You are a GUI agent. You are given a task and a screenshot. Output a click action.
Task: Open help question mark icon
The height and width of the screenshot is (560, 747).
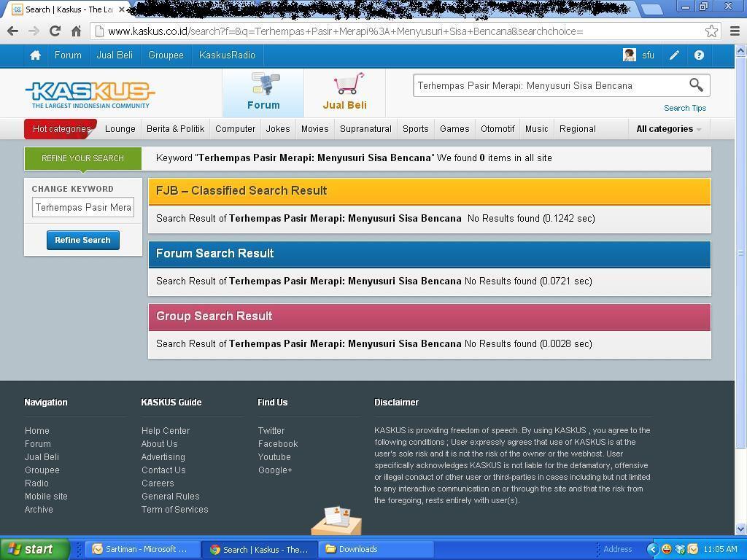tap(699, 55)
